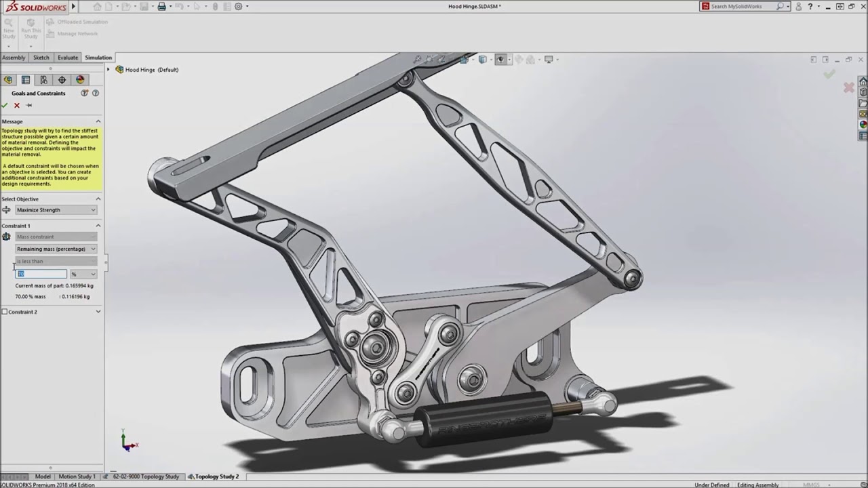Collapse the Select Objective section

pos(98,199)
